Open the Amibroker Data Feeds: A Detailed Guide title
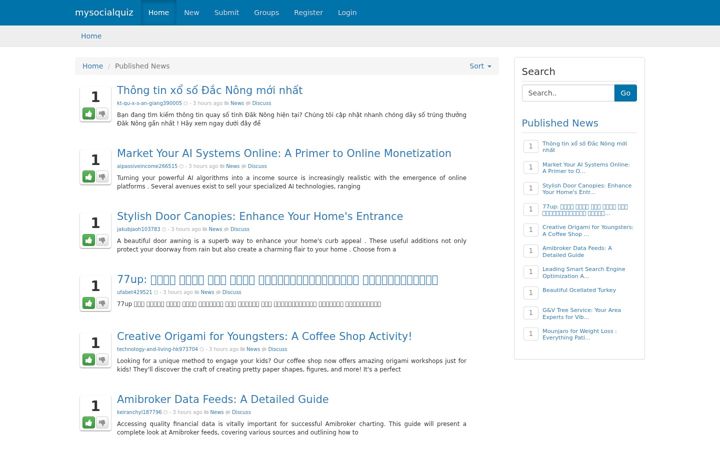Screen dimensions: 720x450 pyautogui.click(x=223, y=399)
